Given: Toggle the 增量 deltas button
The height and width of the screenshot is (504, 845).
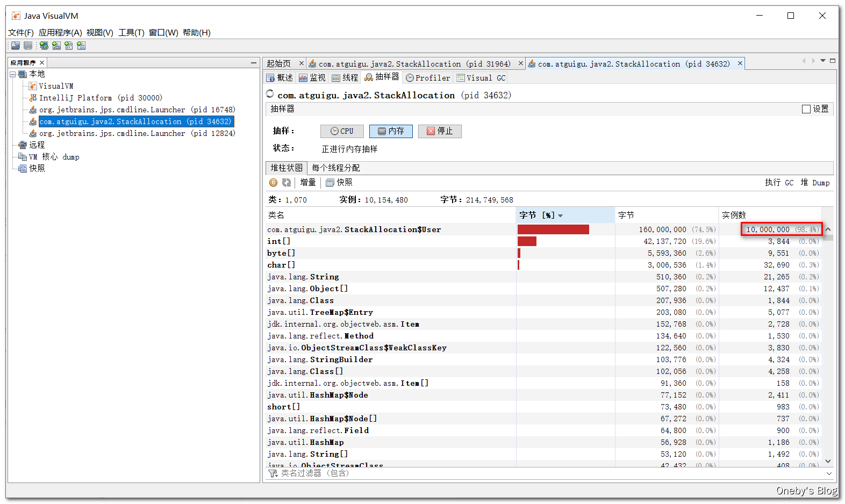Looking at the screenshot, I should click(308, 183).
